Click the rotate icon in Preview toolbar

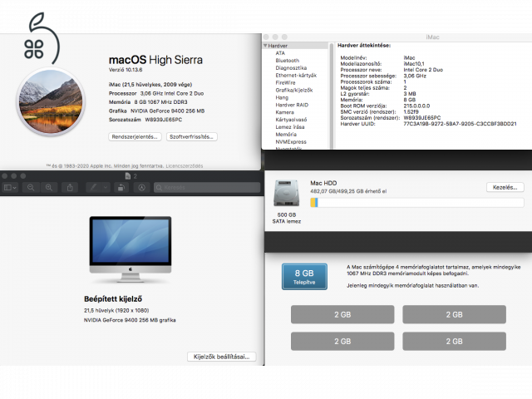121,188
